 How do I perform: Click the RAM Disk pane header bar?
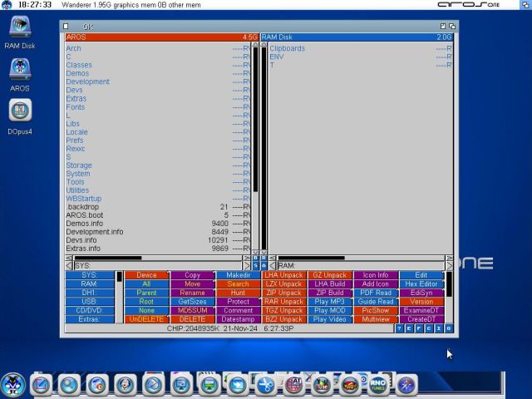click(x=357, y=37)
